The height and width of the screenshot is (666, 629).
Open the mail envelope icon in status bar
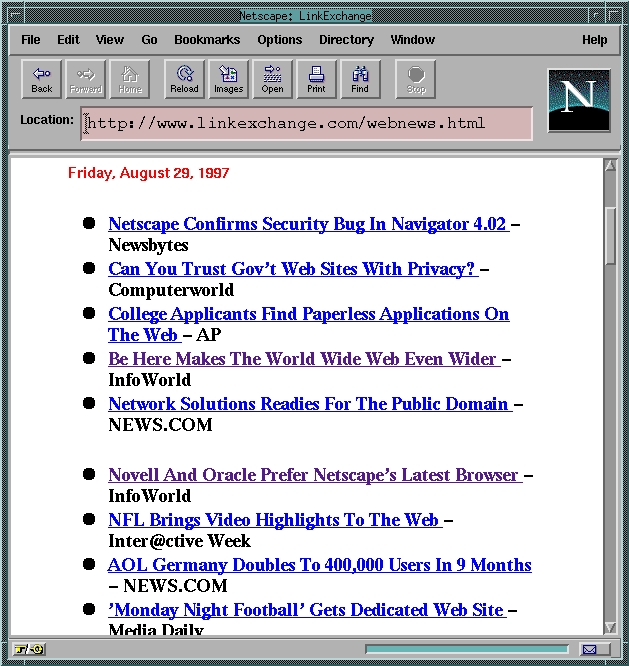coord(590,649)
